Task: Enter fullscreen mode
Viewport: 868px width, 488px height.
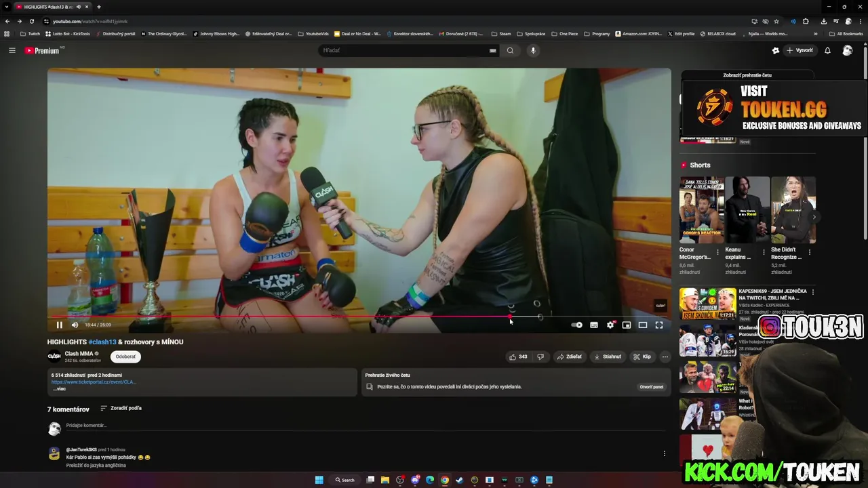Action: click(659, 325)
